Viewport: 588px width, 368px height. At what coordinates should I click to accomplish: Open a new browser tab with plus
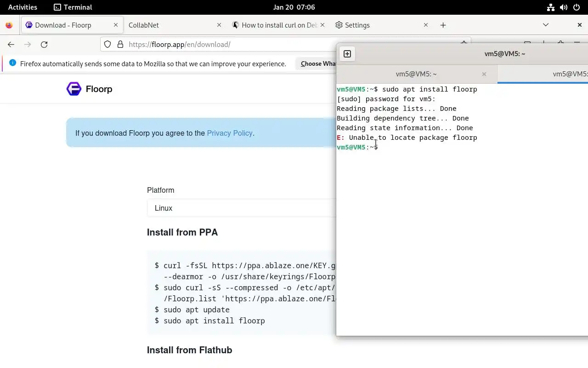point(443,25)
